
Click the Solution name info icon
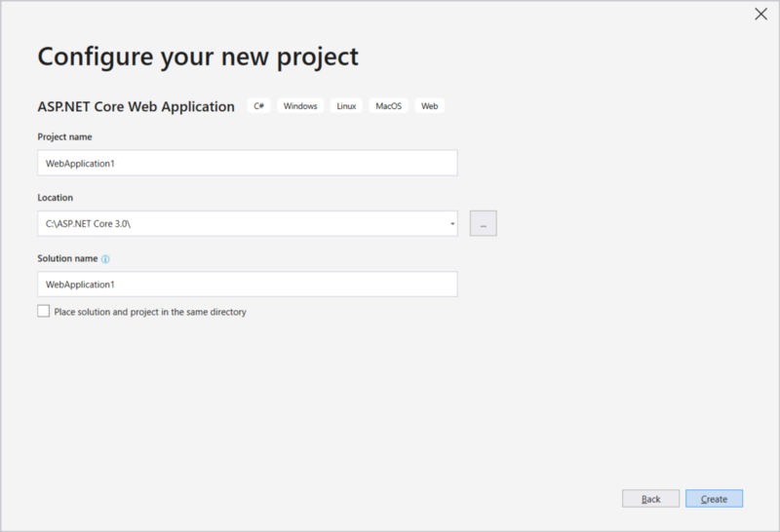click(x=105, y=259)
